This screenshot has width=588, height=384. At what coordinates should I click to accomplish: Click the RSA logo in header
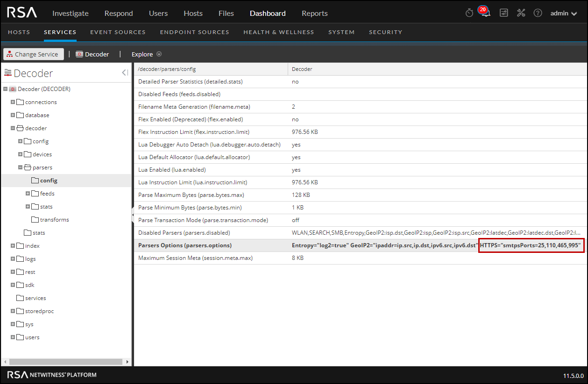[x=22, y=13]
